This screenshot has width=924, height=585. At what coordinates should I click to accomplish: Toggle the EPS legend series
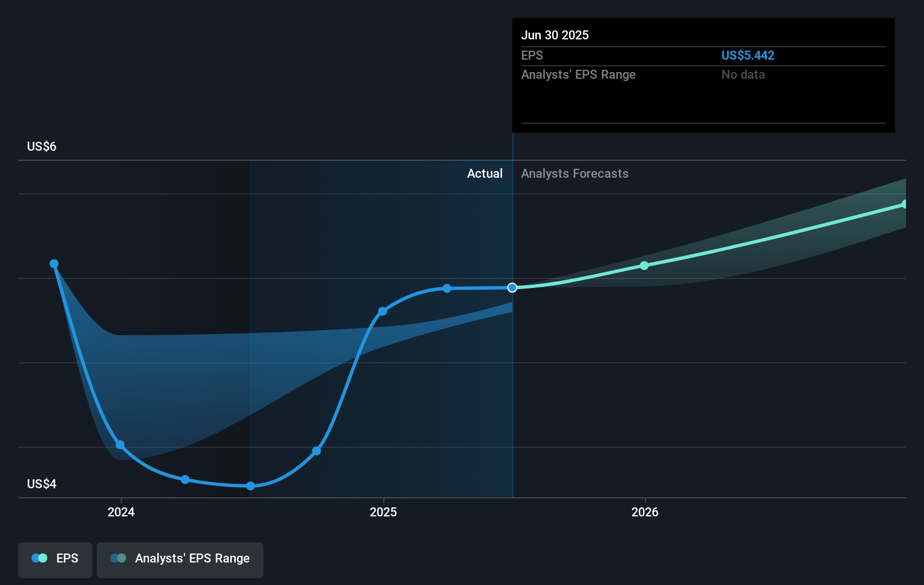click(55, 560)
